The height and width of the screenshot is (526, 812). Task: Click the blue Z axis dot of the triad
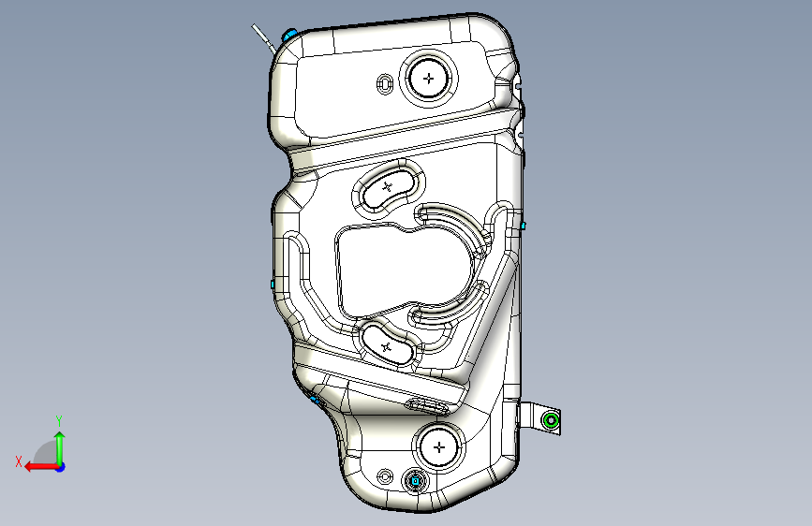click(x=61, y=467)
